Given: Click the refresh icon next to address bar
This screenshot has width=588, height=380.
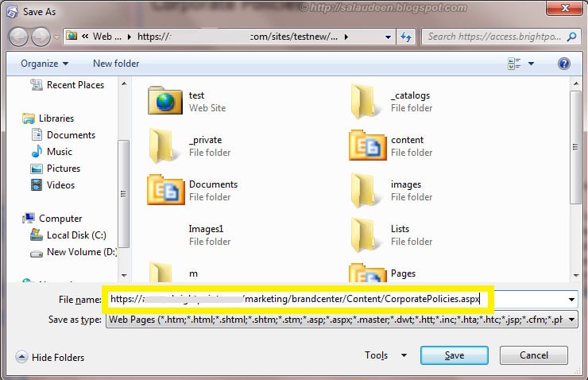Looking at the screenshot, I should tap(406, 37).
